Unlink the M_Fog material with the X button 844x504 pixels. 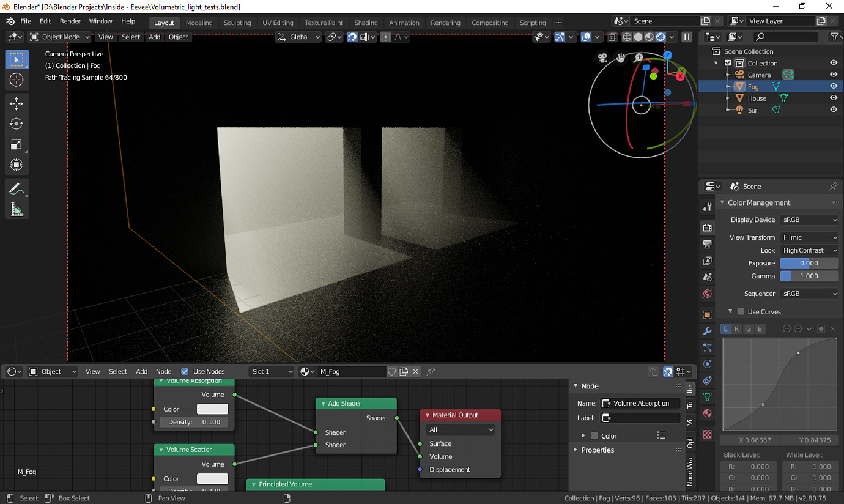[x=415, y=371]
